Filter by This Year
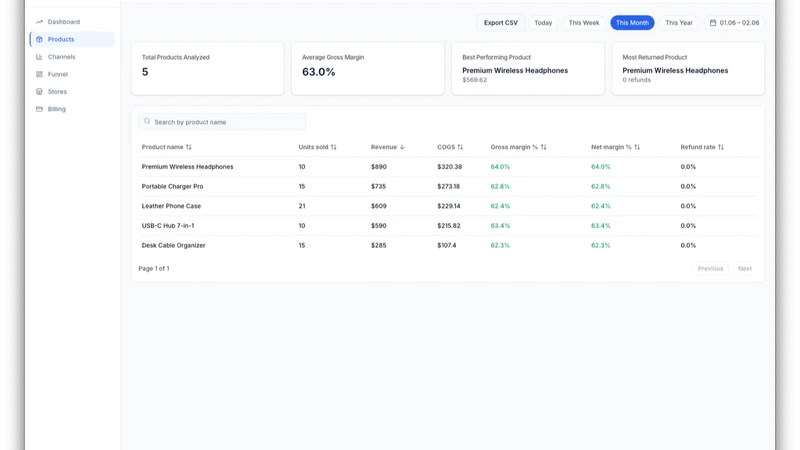 tap(679, 22)
